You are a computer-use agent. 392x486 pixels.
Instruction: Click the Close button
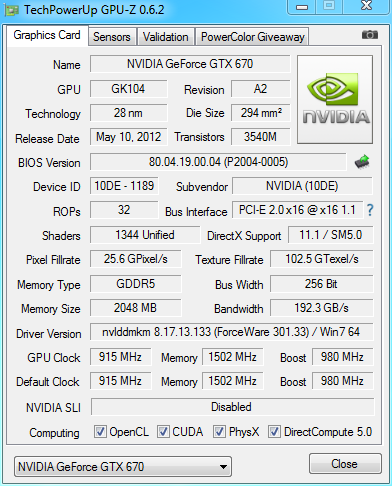pos(345,464)
